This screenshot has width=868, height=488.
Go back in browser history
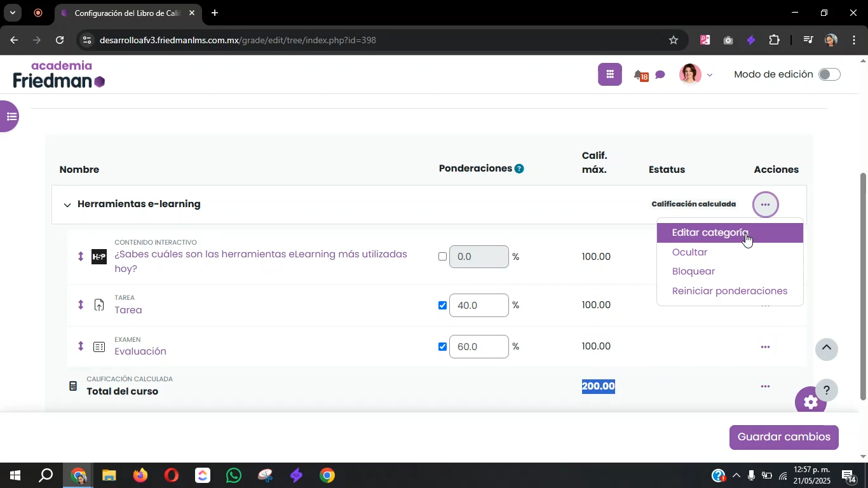click(x=14, y=40)
